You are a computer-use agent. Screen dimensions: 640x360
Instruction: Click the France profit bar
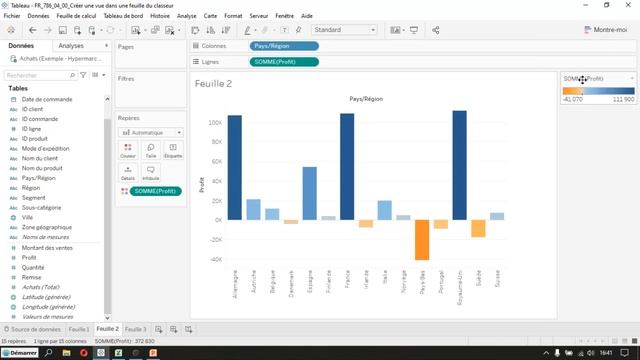tap(347, 167)
